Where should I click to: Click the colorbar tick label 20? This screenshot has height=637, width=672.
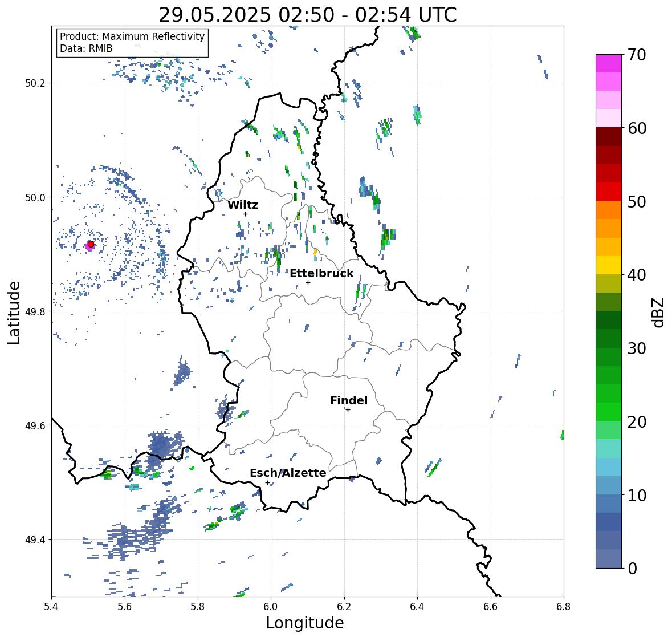click(637, 422)
